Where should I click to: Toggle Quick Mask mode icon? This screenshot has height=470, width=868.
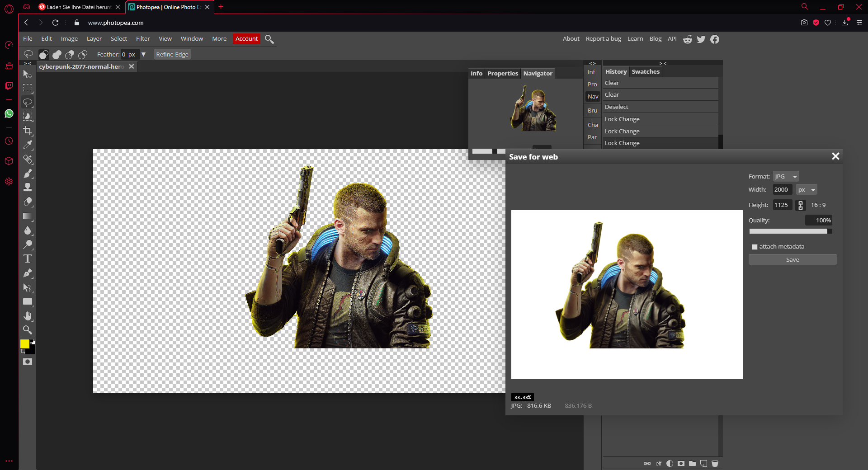click(x=28, y=362)
